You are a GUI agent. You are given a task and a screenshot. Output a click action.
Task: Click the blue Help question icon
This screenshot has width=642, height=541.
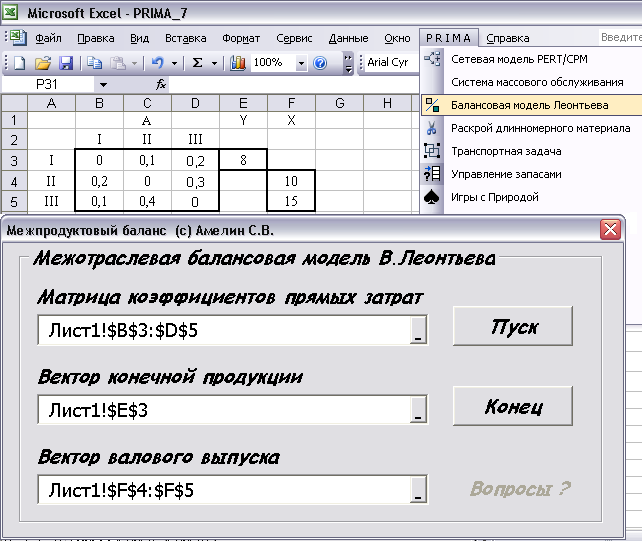[320, 63]
